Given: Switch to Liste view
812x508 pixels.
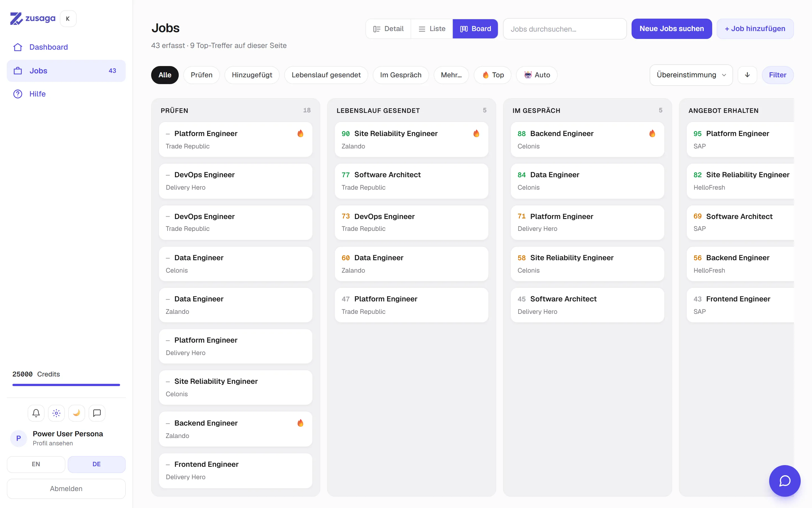Looking at the screenshot, I should pos(432,29).
